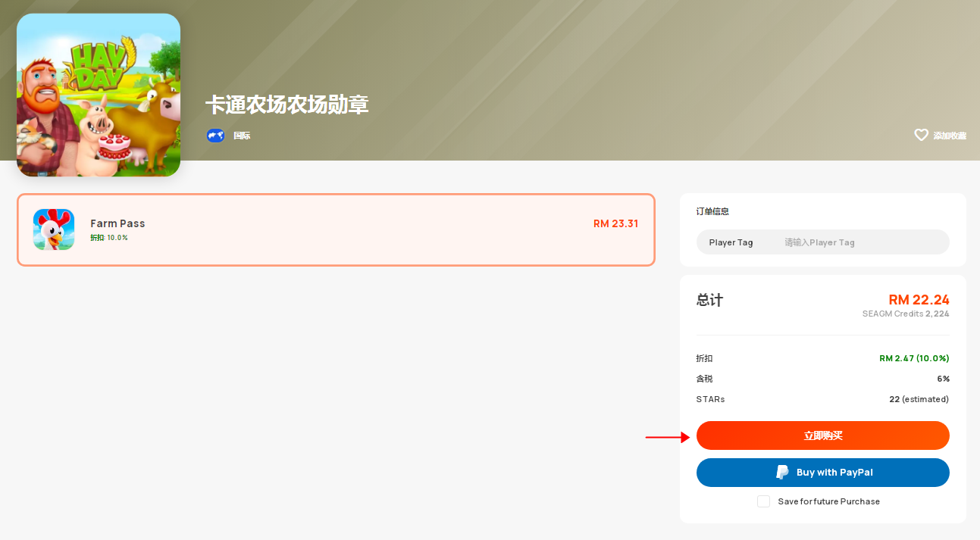This screenshot has width=980, height=540.
Task: Click the PayPal logo icon
Action: (x=782, y=472)
